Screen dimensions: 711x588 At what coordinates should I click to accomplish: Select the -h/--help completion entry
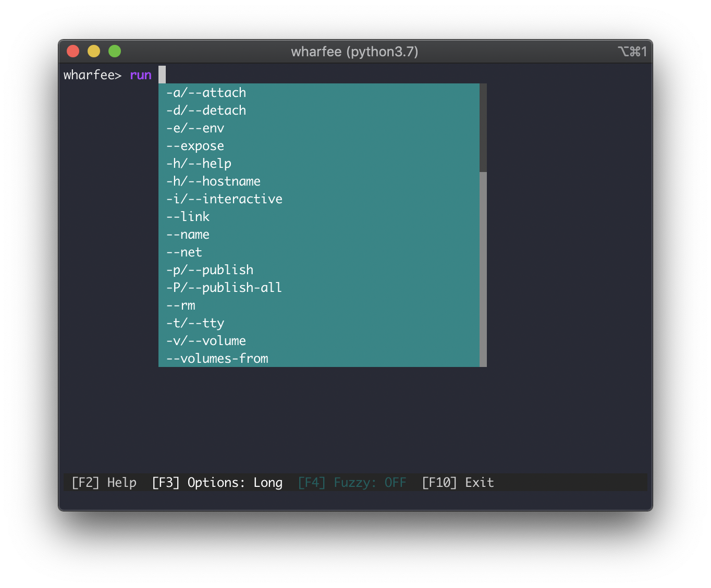[x=318, y=164]
